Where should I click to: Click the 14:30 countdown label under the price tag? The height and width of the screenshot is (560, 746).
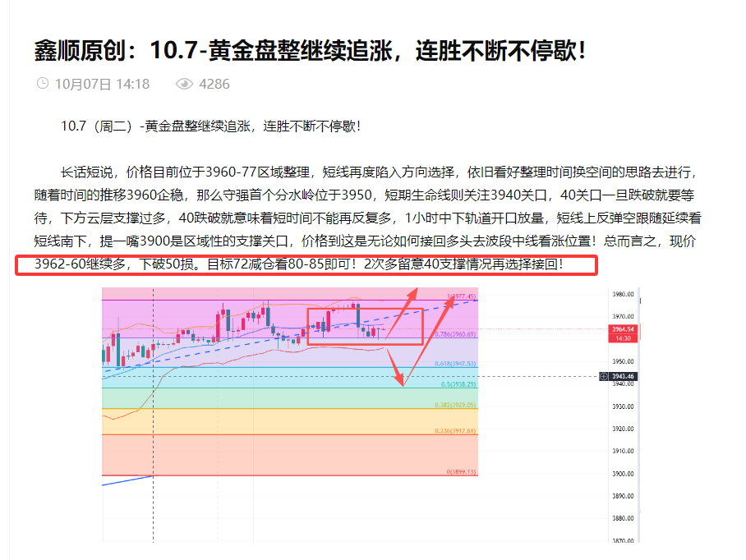point(623,338)
